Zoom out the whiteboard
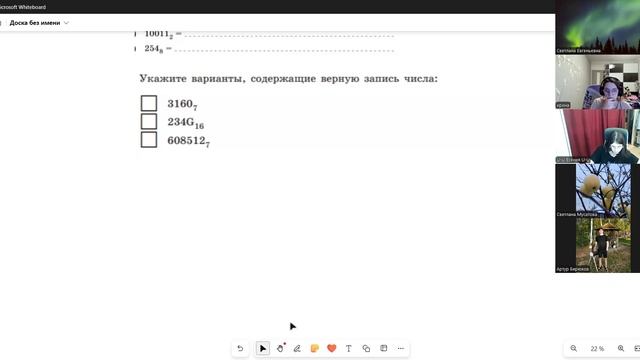The width and height of the screenshot is (640, 360). pos(573,349)
